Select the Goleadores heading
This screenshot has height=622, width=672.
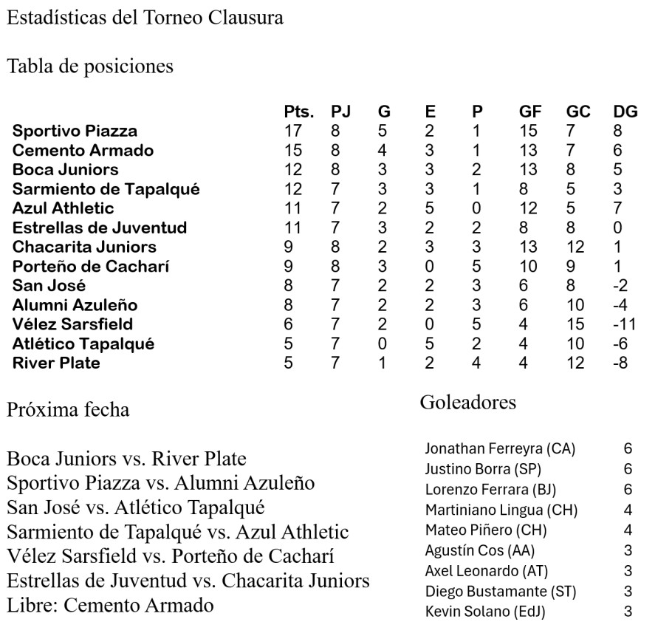[x=467, y=402]
